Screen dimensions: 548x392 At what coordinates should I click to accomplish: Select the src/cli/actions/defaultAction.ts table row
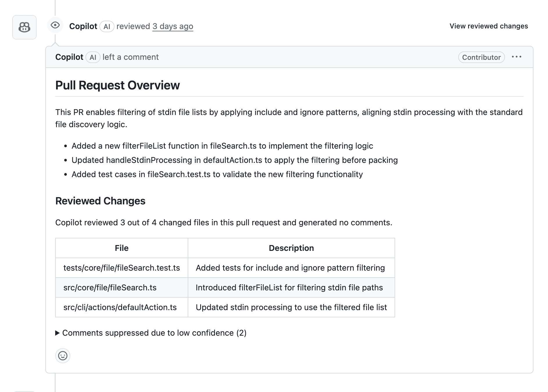tap(121, 307)
